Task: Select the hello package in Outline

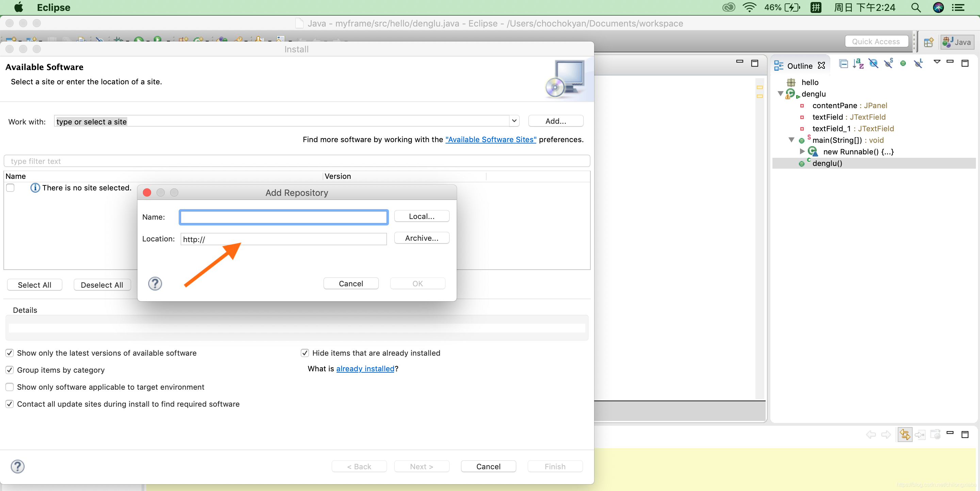Action: pyautogui.click(x=810, y=82)
